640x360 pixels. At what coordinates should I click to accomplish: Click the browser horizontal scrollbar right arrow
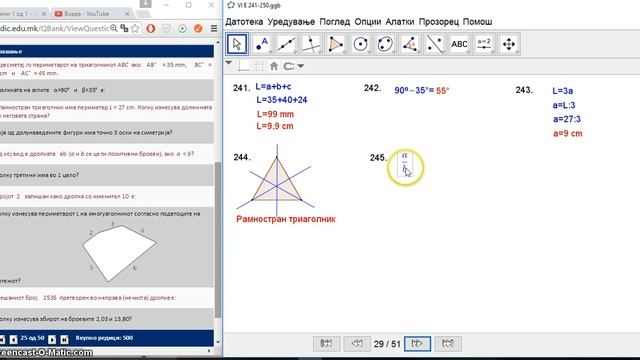coord(209,351)
